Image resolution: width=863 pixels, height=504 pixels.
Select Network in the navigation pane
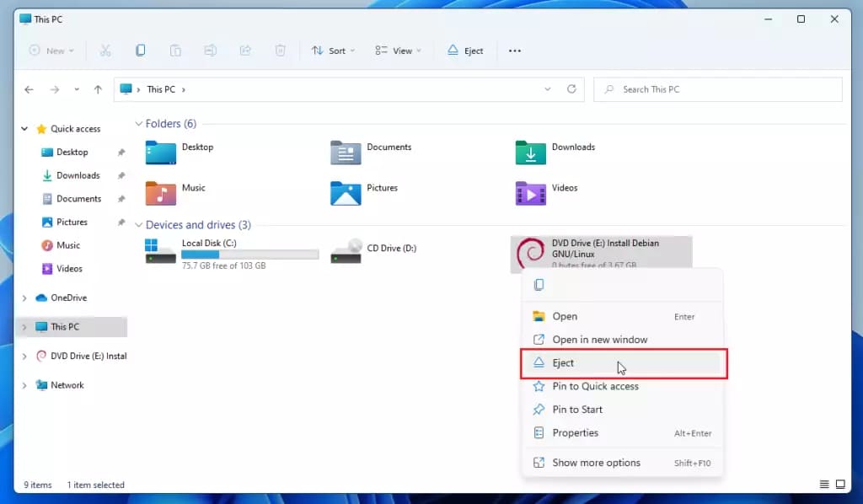coord(67,385)
